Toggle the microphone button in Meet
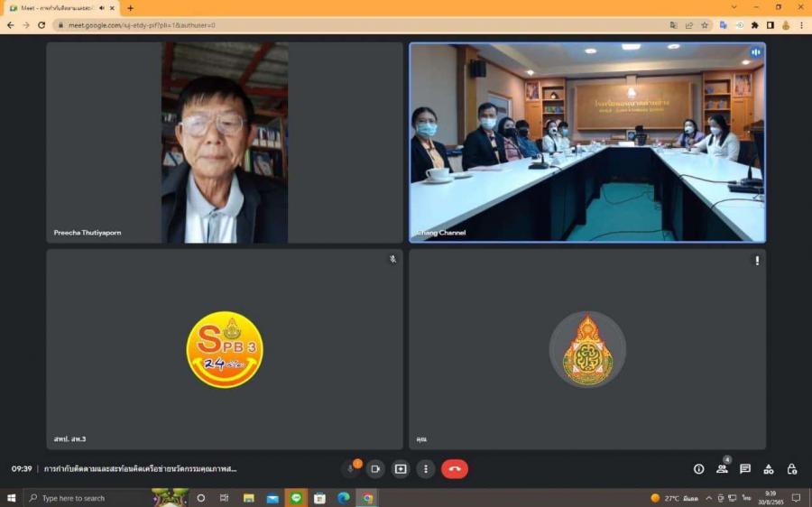812x507 pixels. coord(351,469)
